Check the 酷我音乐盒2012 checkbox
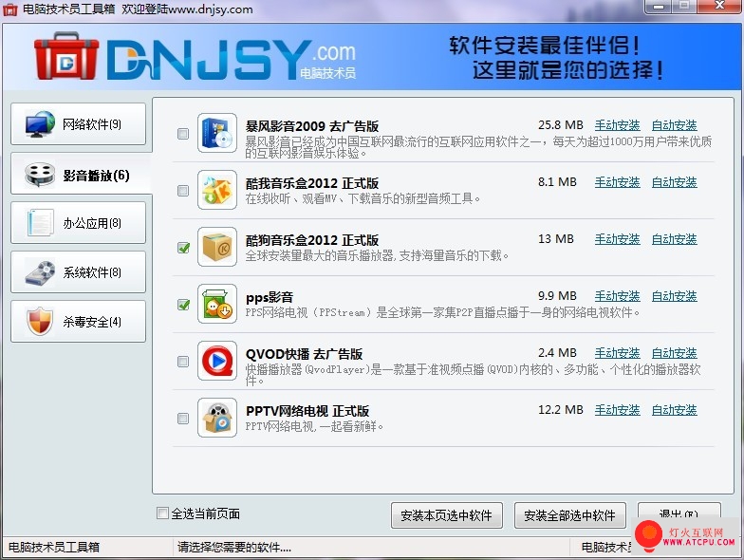Image resolution: width=744 pixels, height=560 pixels. click(x=183, y=191)
